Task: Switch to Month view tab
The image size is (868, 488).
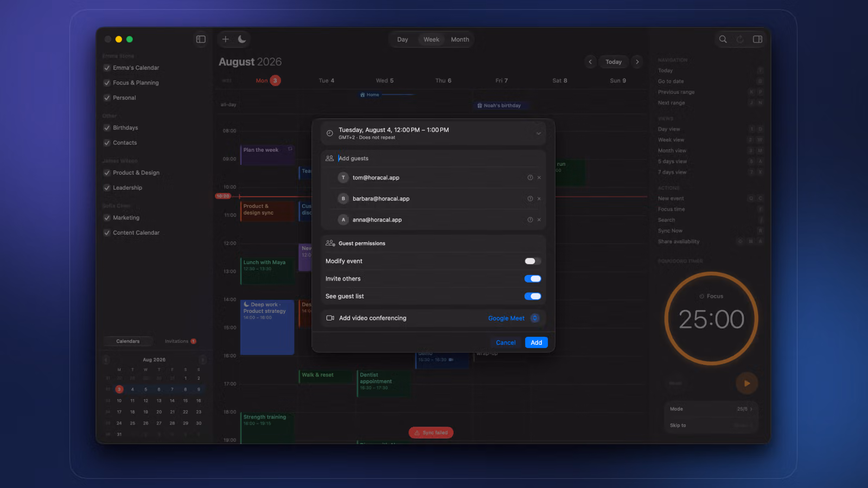Action: pos(460,40)
